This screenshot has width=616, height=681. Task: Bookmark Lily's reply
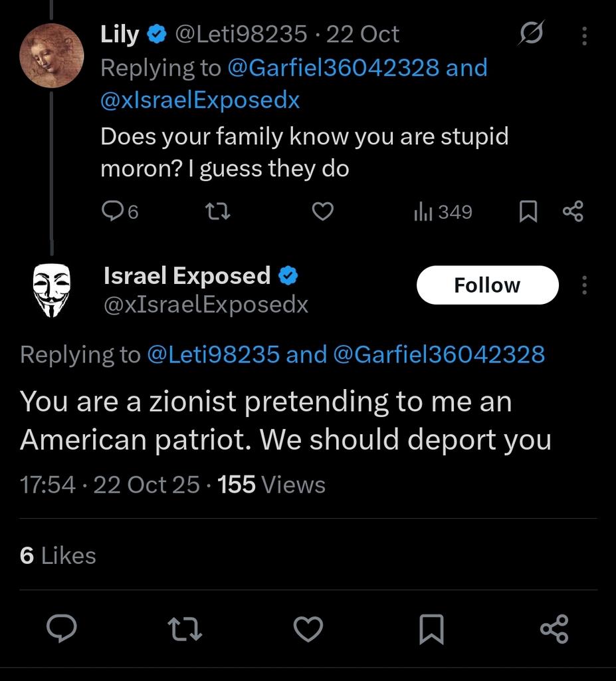click(528, 211)
